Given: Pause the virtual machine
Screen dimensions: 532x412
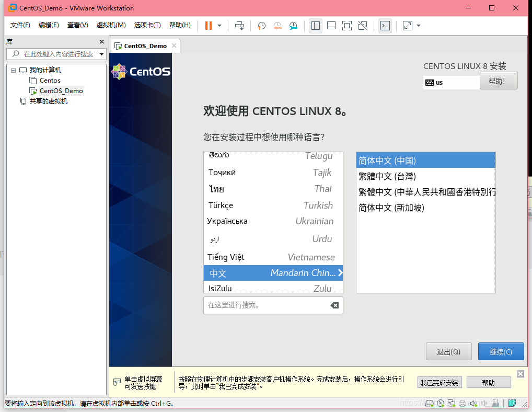Looking at the screenshot, I should point(209,26).
